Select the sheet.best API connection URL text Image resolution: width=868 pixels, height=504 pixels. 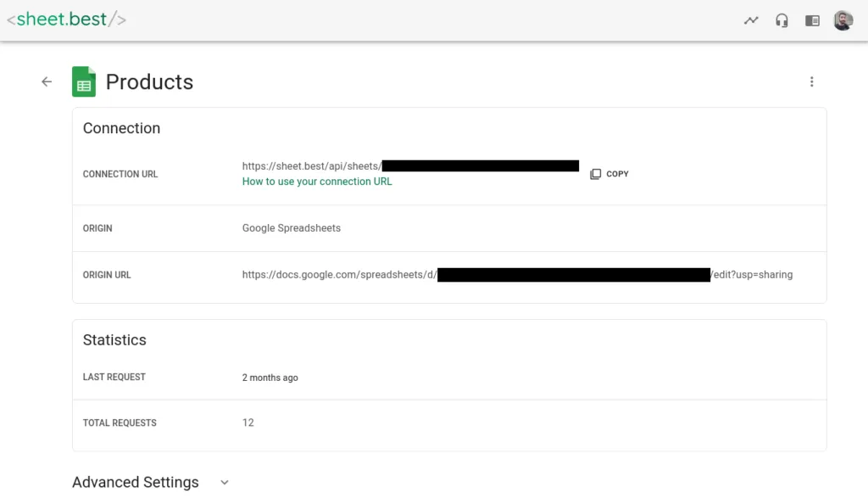(311, 166)
